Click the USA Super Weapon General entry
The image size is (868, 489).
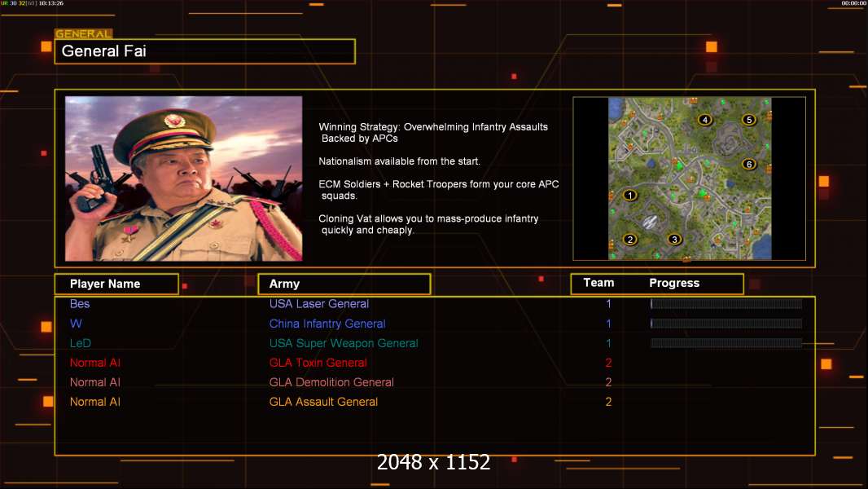click(344, 343)
